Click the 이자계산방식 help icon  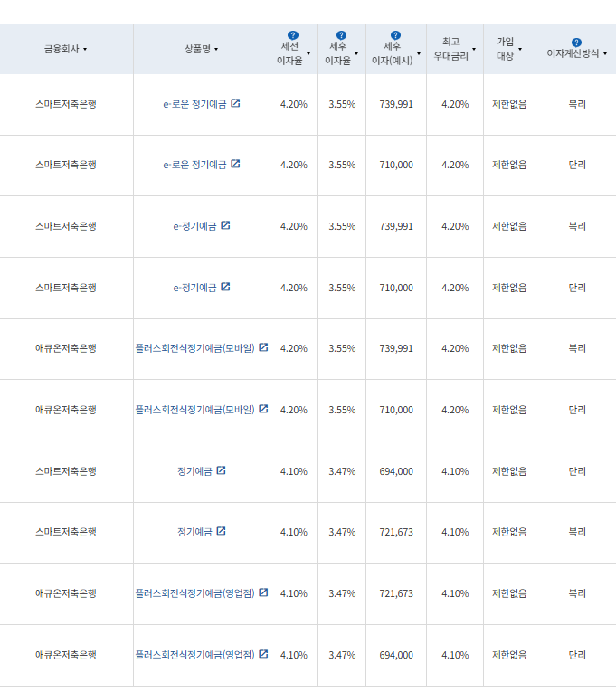[576, 43]
